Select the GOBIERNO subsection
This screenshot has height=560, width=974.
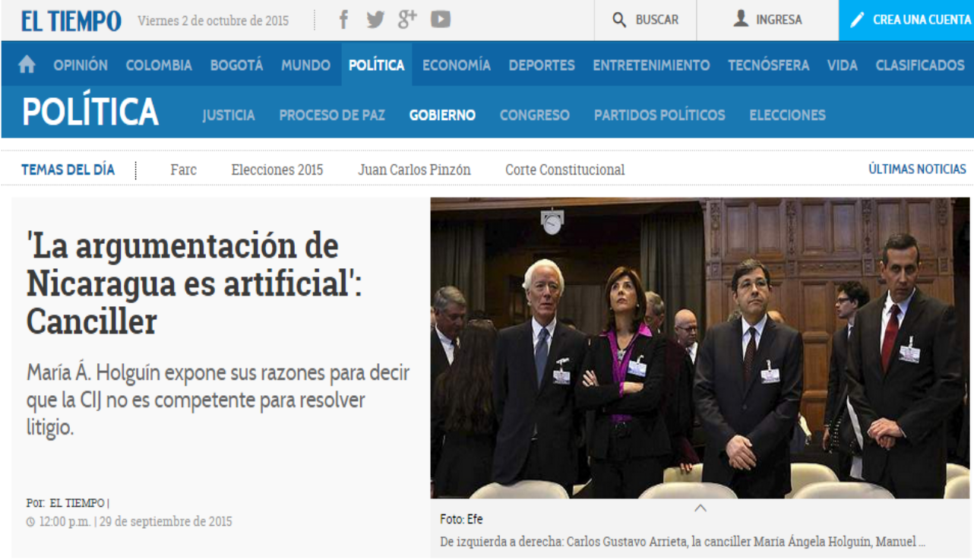442,115
